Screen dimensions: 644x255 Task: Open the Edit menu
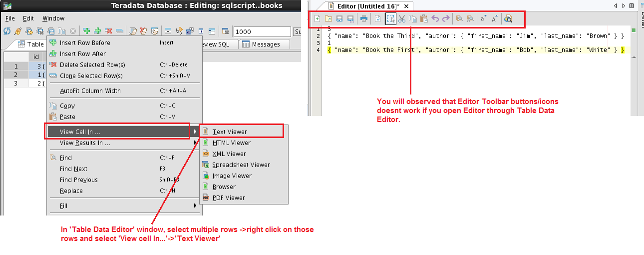28,18
